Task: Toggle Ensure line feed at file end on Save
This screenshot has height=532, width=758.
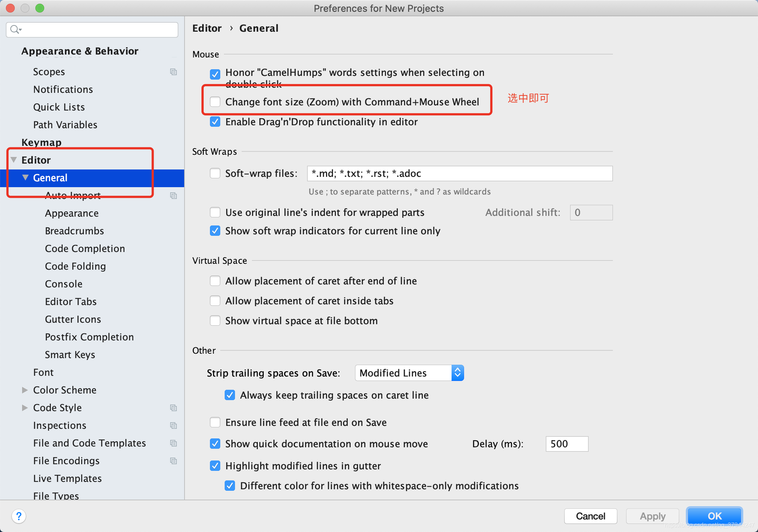Action: coord(215,423)
